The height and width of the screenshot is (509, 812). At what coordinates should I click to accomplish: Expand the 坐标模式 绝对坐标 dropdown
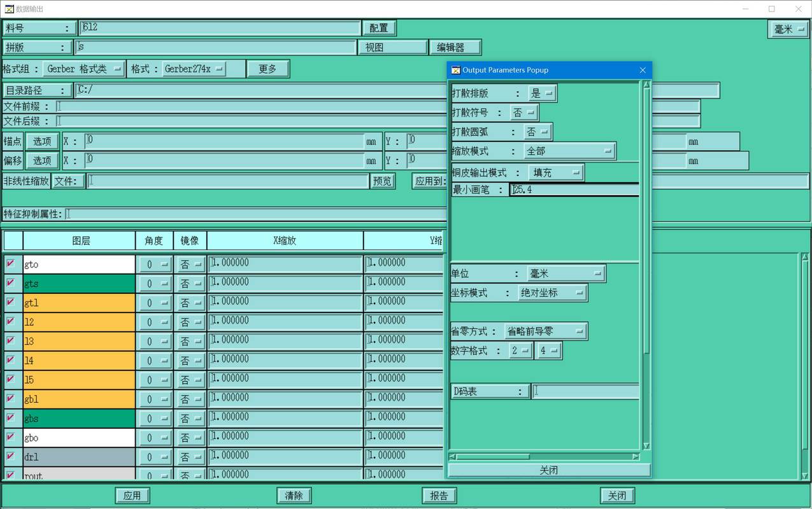(552, 293)
